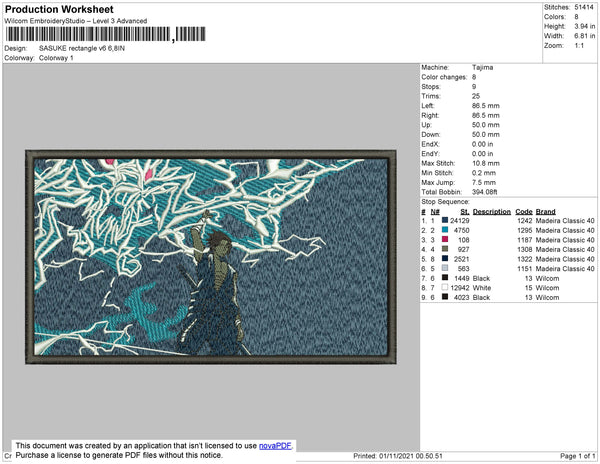600x464 pixels.
Task: Click the olive color swatch for code 1308
Action: click(x=445, y=249)
